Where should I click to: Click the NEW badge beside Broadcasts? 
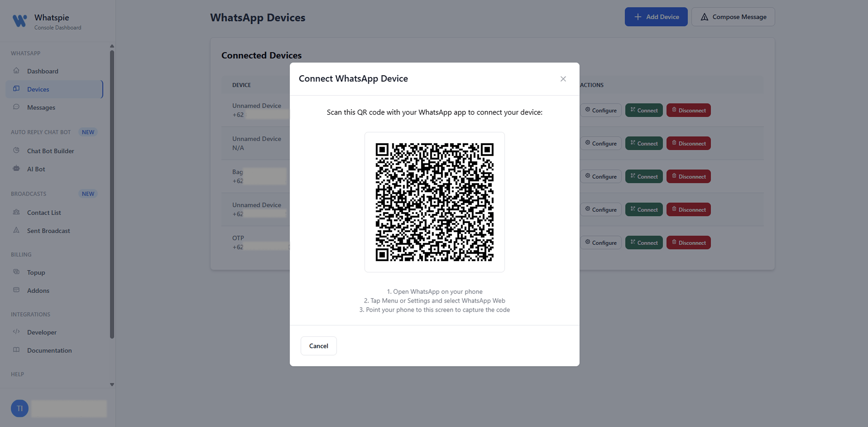click(88, 194)
